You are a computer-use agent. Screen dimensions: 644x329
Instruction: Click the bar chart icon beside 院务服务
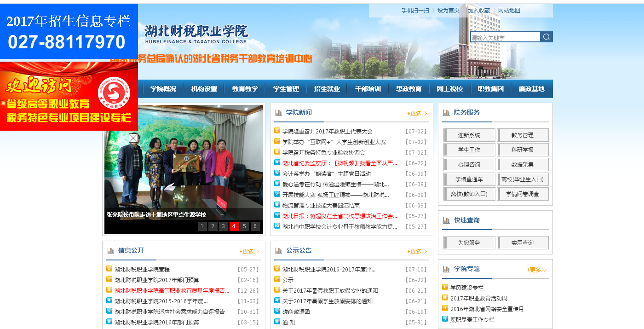tap(446, 113)
